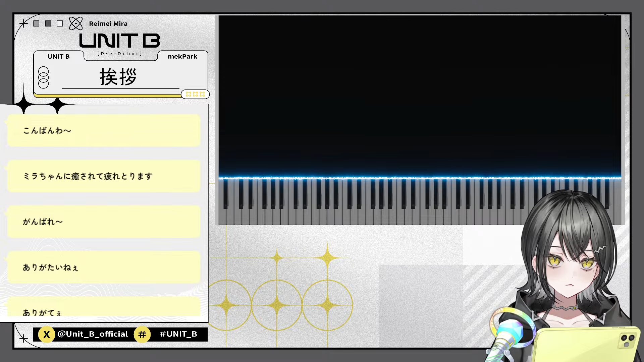Click the [Pre-Debut] label
Viewport: 644px width, 362px height.
tap(120, 54)
